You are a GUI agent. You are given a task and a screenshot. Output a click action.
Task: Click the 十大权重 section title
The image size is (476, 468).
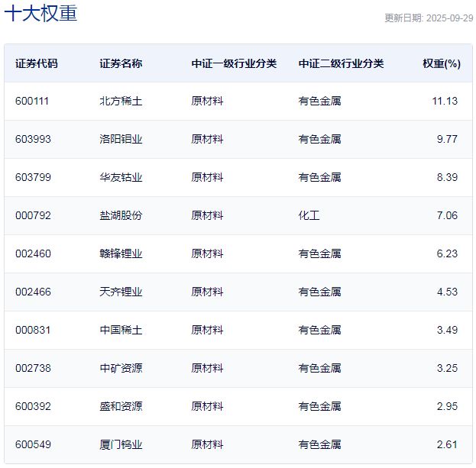click(x=41, y=14)
